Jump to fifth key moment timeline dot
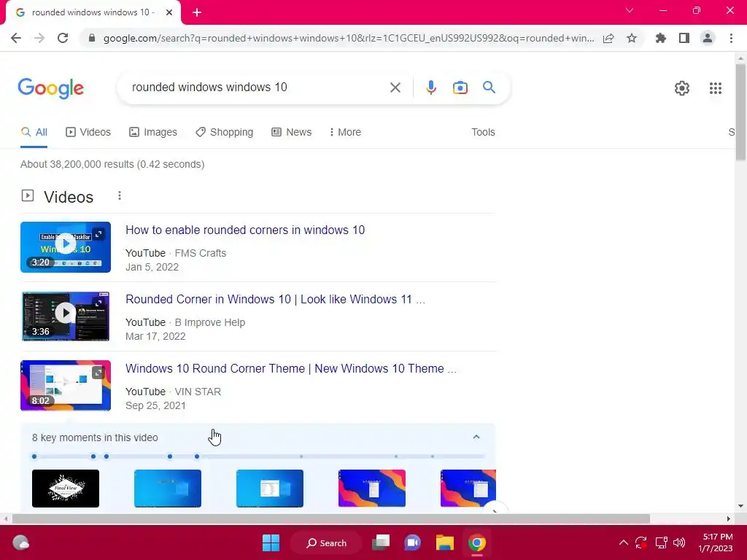The height and width of the screenshot is (560, 747). click(197, 456)
